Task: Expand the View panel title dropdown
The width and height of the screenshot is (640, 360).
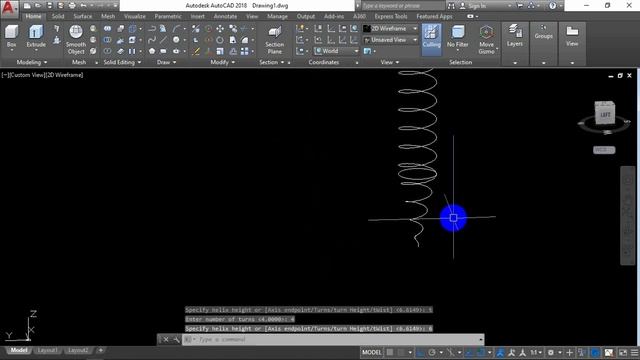Action: (390, 62)
